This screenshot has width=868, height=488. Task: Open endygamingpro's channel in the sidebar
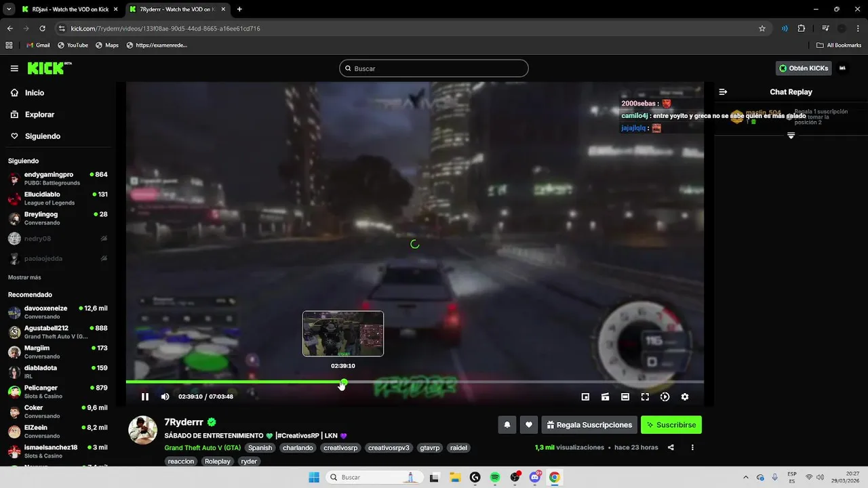pyautogui.click(x=58, y=179)
